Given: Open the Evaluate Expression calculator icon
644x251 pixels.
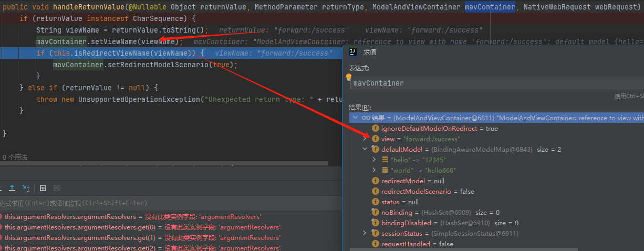Looking at the screenshot, I should click(x=43, y=187).
